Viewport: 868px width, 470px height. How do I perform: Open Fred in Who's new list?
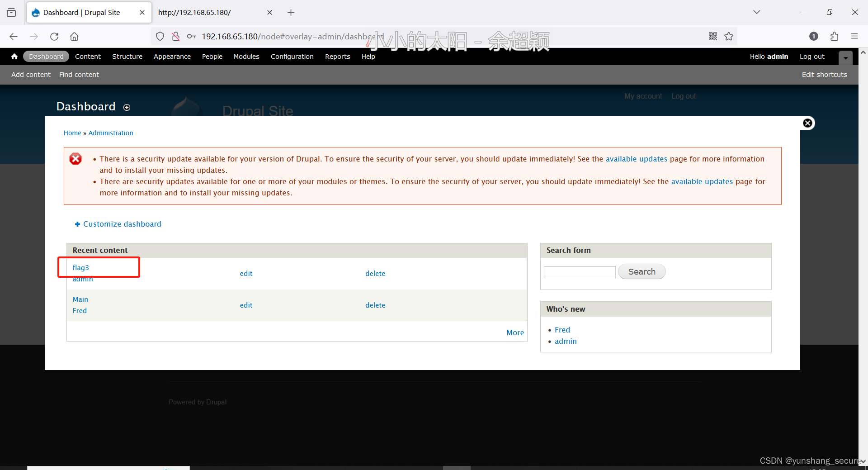pos(562,330)
